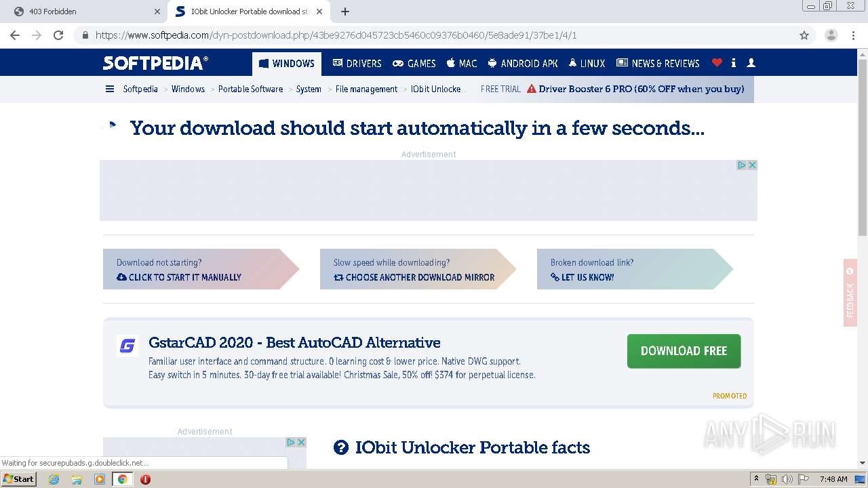868x488 pixels.
Task: Open the Windows section tab
Action: (x=287, y=64)
